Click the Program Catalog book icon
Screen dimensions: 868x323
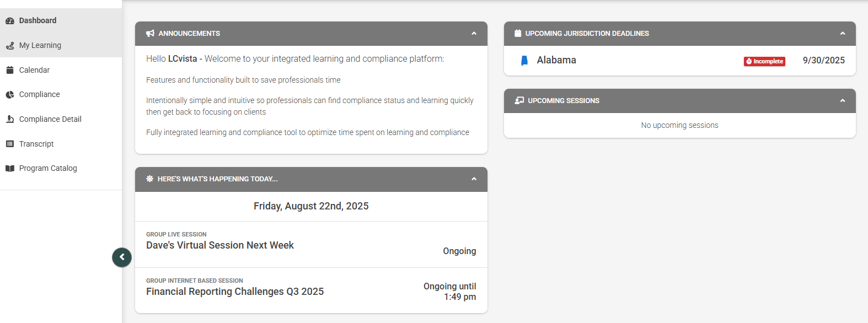10,169
